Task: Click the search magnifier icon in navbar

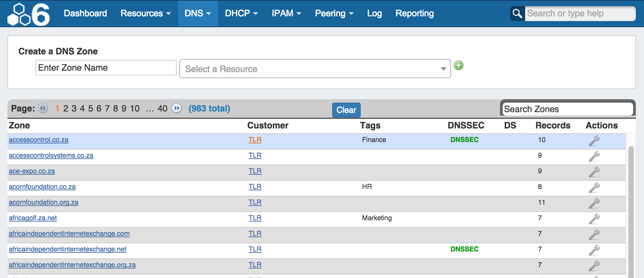Action: pos(517,14)
